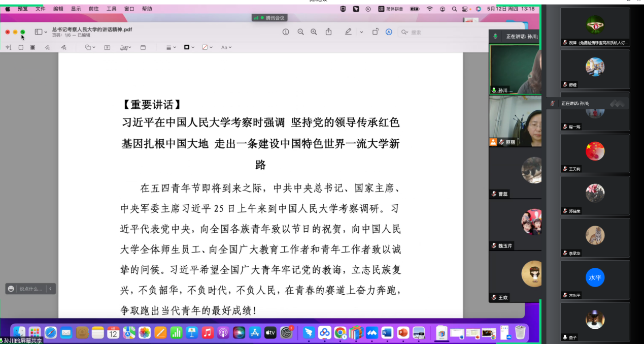The image size is (644, 344).
Task: Open Launchpad from the Dock
Action: click(35, 332)
